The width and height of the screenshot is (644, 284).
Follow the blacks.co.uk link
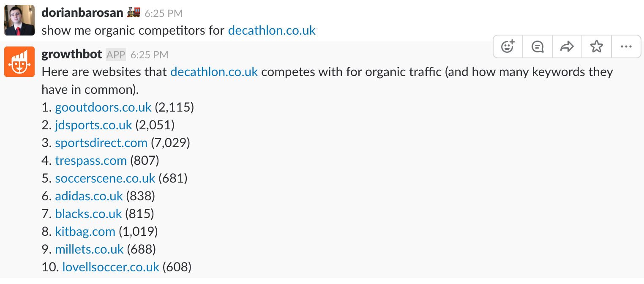88,214
